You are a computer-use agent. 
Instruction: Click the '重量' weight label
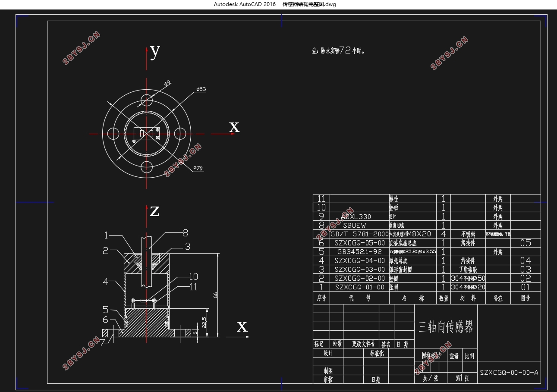click(x=455, y=356)
